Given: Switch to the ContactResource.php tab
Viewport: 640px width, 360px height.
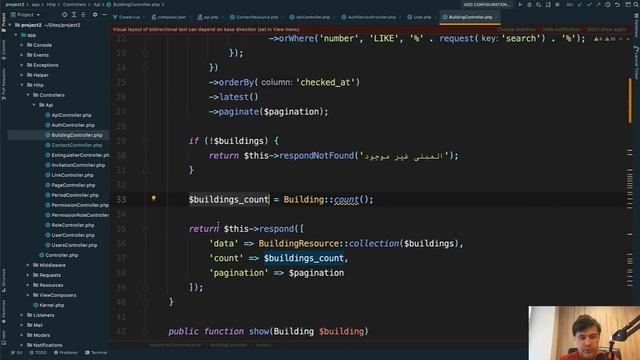Looking at the screenshot, I should 255,17.
